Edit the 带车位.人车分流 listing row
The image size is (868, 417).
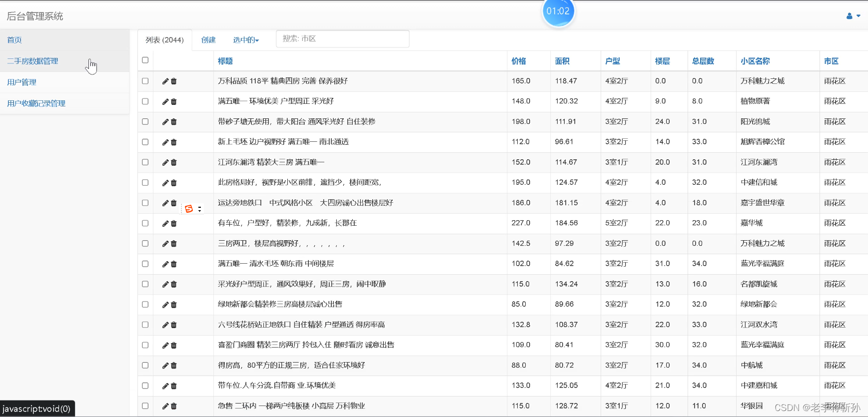point(165,386)
